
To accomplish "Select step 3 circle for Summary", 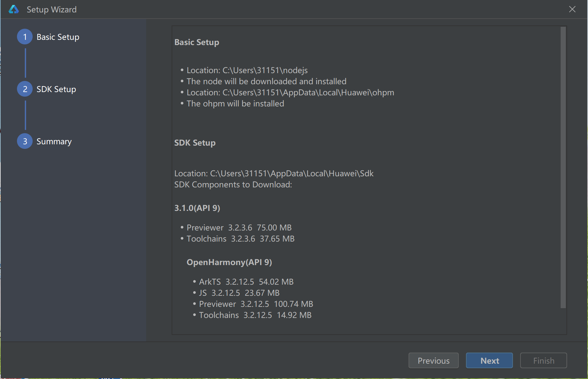I will click(x=25, y=141).
